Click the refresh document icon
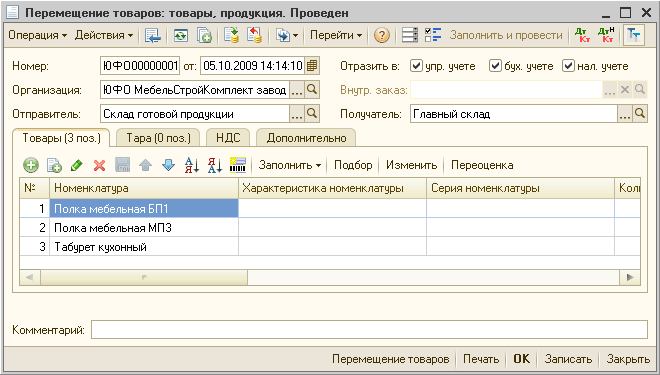The height and width of the screenshot is (375, 660). (181, 35)
